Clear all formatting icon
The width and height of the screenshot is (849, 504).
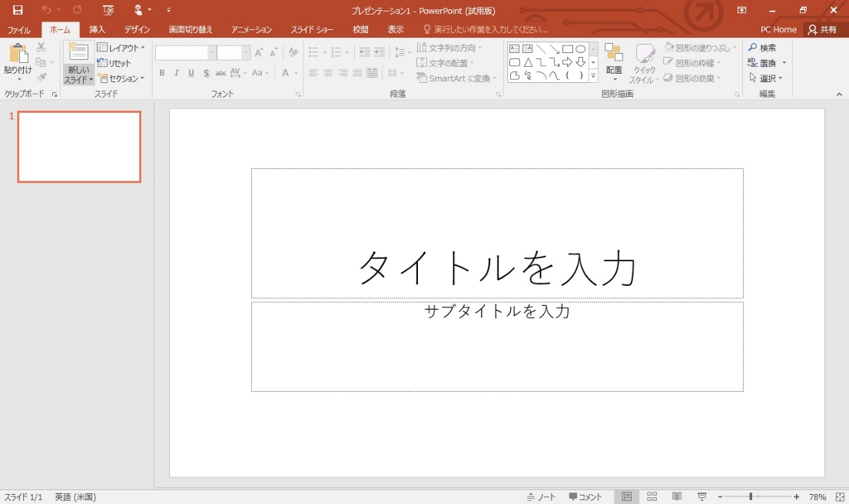tap(294, 52)
